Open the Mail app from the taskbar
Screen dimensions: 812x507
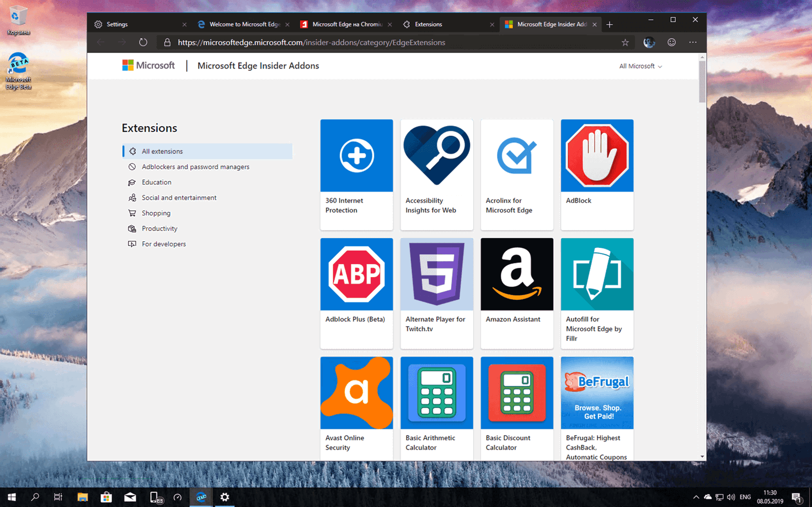(130, 497)
